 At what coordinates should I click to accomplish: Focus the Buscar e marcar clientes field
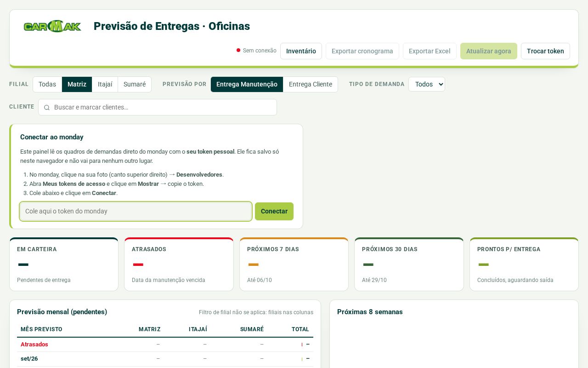coord(158,107)
